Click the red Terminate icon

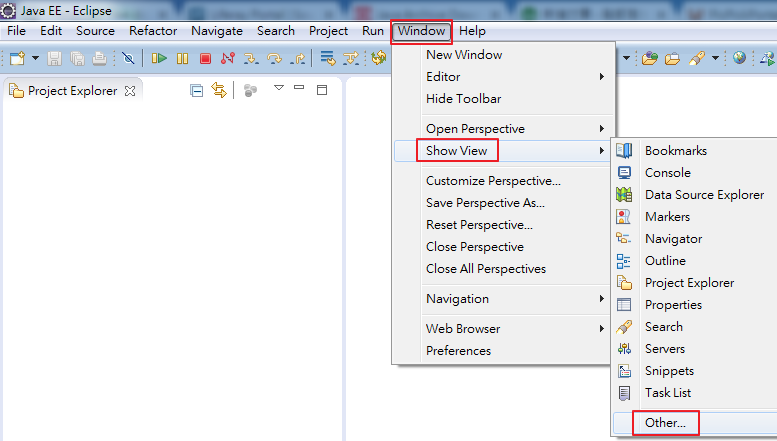(205, 58)
